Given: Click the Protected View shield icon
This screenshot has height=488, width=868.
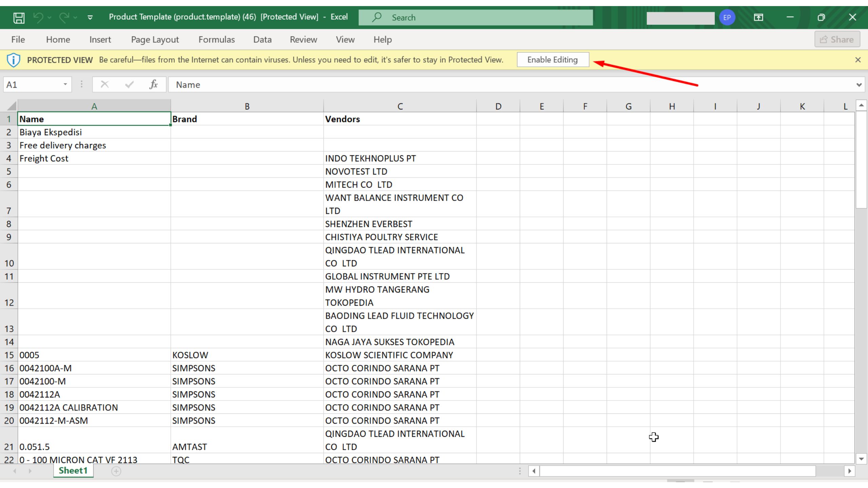Looking at the screenshot, I should 13,60.
